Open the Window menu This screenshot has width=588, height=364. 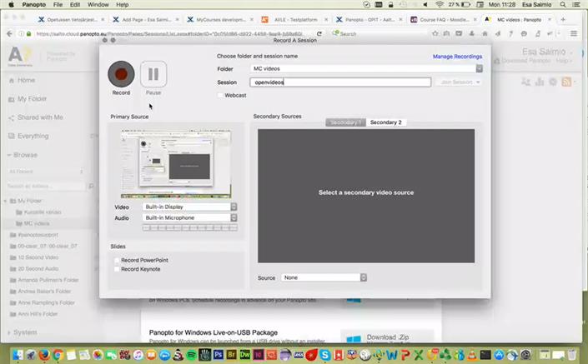tap(98, 4)
